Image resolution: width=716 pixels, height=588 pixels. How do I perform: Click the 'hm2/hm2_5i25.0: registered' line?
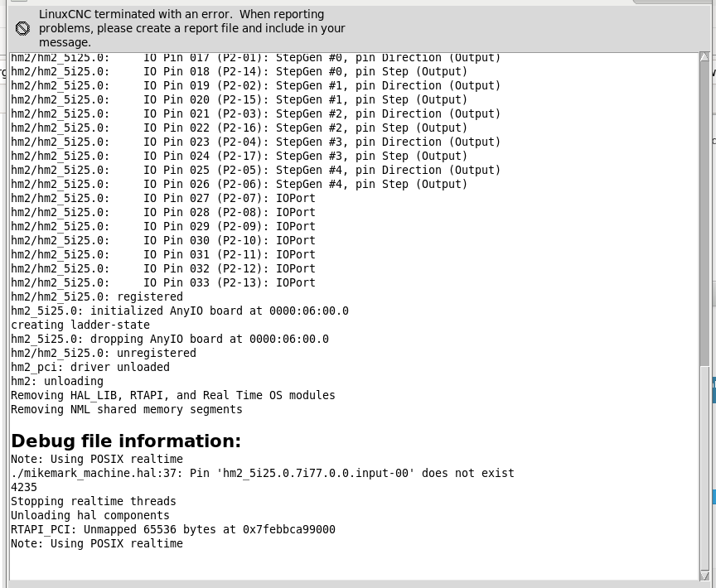point(97,296)
